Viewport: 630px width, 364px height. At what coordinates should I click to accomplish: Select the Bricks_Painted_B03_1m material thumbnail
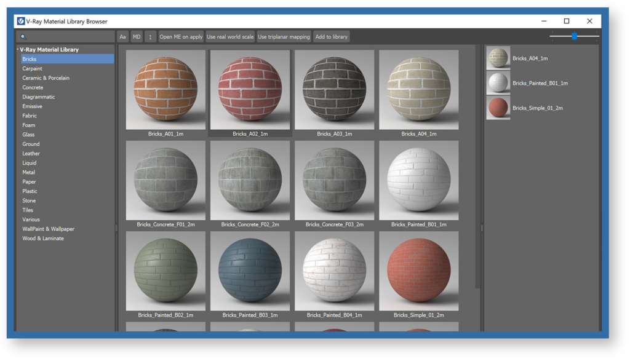pos(250,271)
